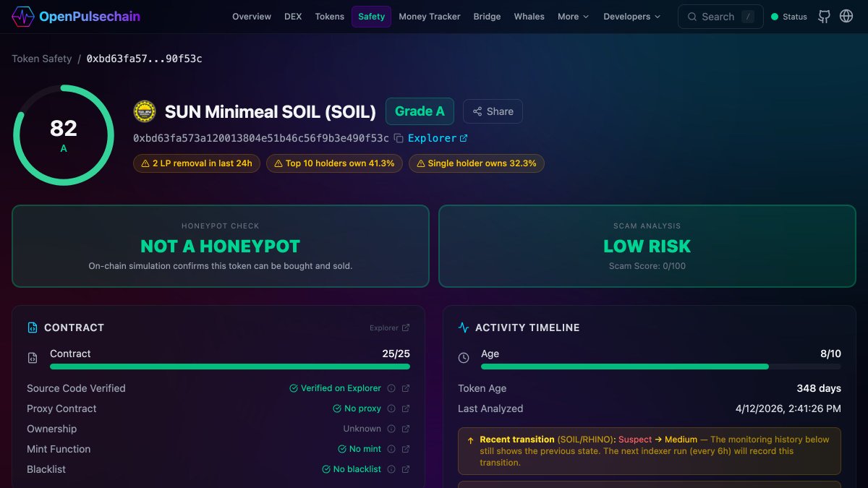Click info icon for Mint Function row
Screen dimensions: 868x488
pos(391,449)
